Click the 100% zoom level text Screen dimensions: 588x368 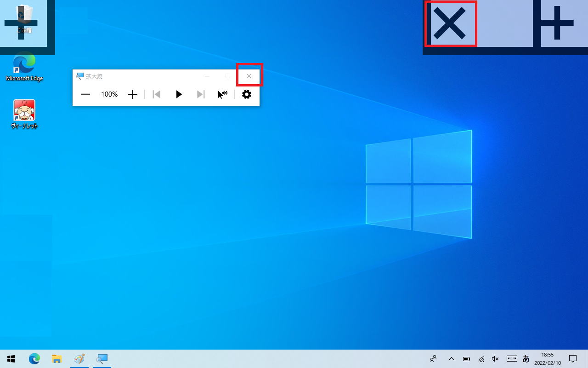pyautogui.click(x=109, y=94)
